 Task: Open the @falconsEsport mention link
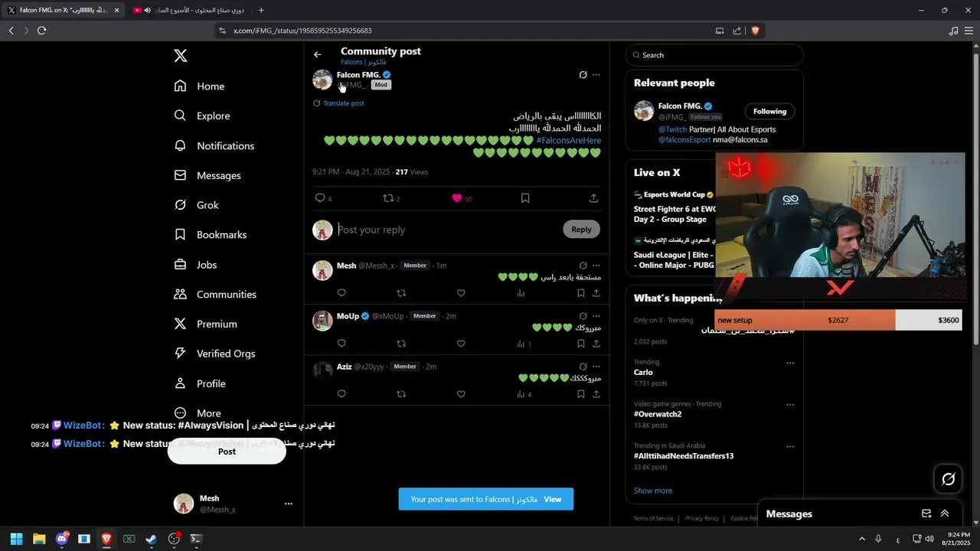[684, 140]
